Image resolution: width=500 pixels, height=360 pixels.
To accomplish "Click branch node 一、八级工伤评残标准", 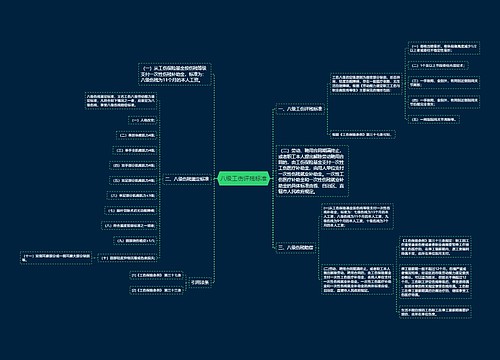I will click(x=300, y=109).
